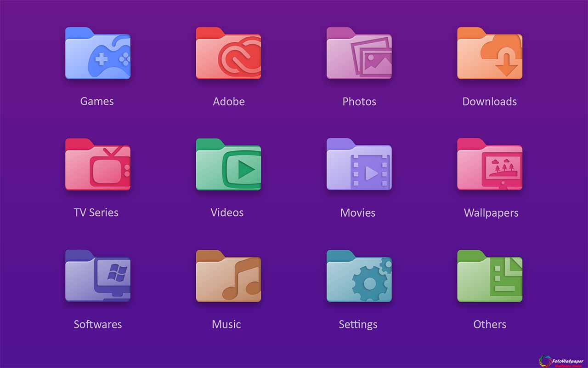Screen dimensions: 588x368
Task: Select the "Wallpapers" label
Action: point(491,213)
